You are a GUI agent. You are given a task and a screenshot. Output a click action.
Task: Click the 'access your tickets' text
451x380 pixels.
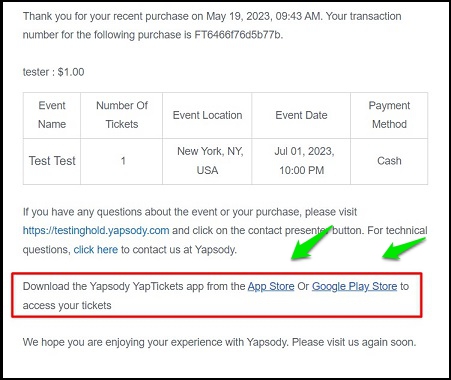click(67, 305)
